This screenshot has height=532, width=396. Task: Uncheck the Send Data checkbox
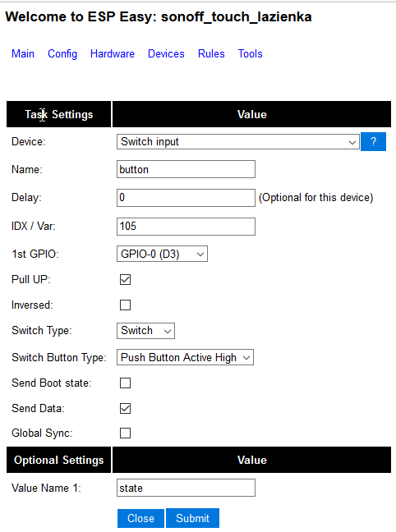(x=126, y=409)
